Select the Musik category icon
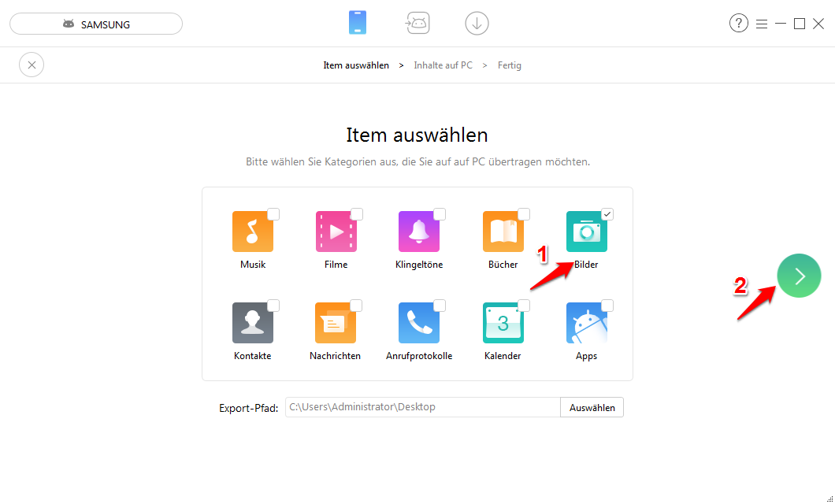This screenshot has height=504, width=835. 252,231
